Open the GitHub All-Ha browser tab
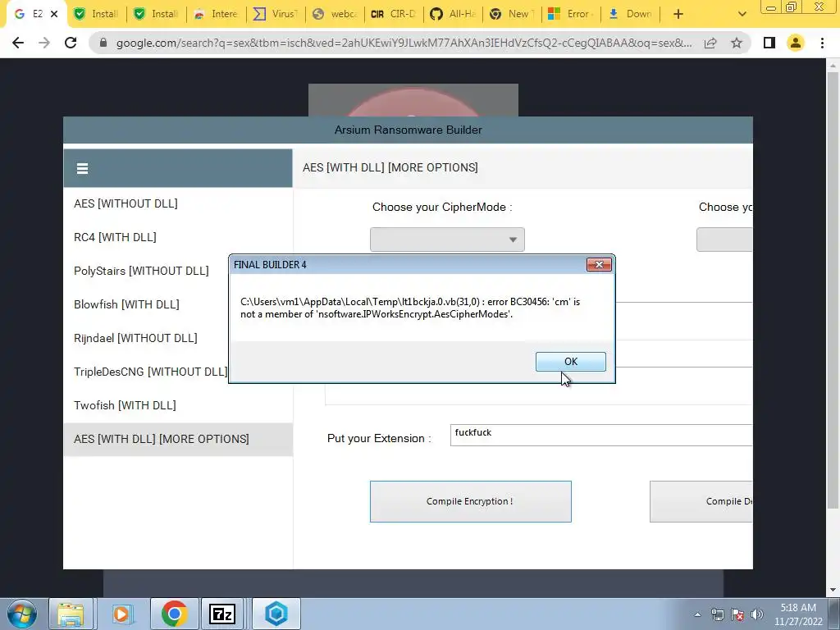The height and width of the screenshot is (630, 840). [x=453, y=14]
